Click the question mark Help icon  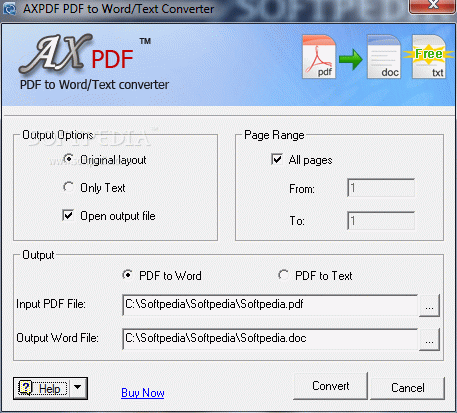pyautogui.click(x=25, y=388)
